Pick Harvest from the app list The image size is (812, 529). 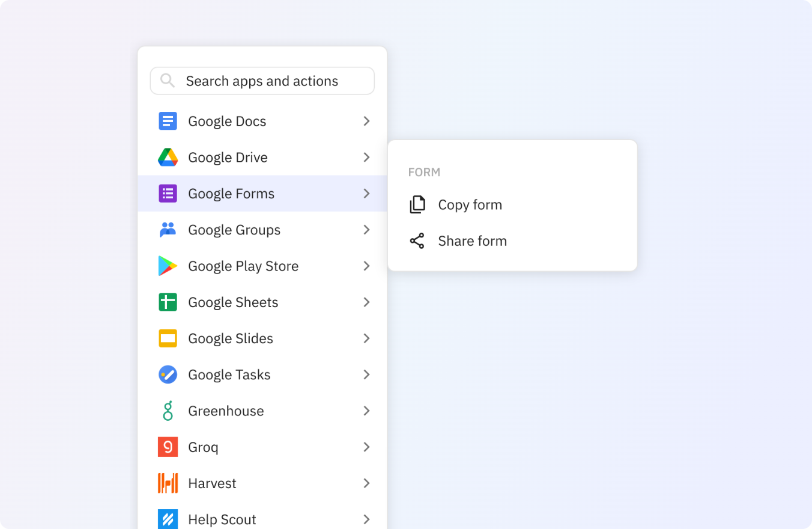tap(262, 483)
